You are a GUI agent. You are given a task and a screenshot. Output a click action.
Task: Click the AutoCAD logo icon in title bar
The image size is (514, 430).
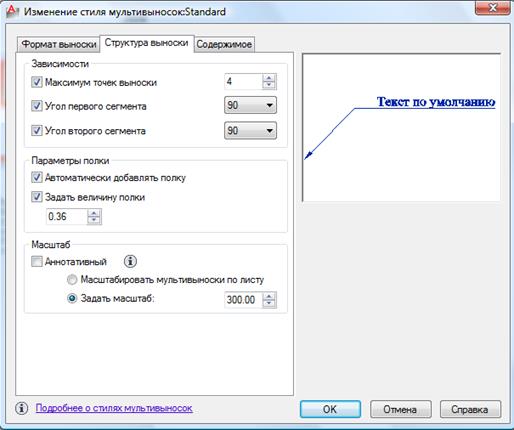coord(12,12)
